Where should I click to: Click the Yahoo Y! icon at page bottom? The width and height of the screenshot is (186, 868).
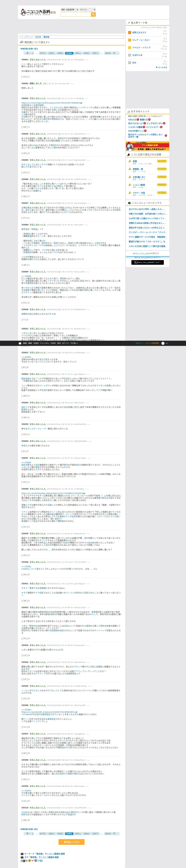tap(33, 861)
